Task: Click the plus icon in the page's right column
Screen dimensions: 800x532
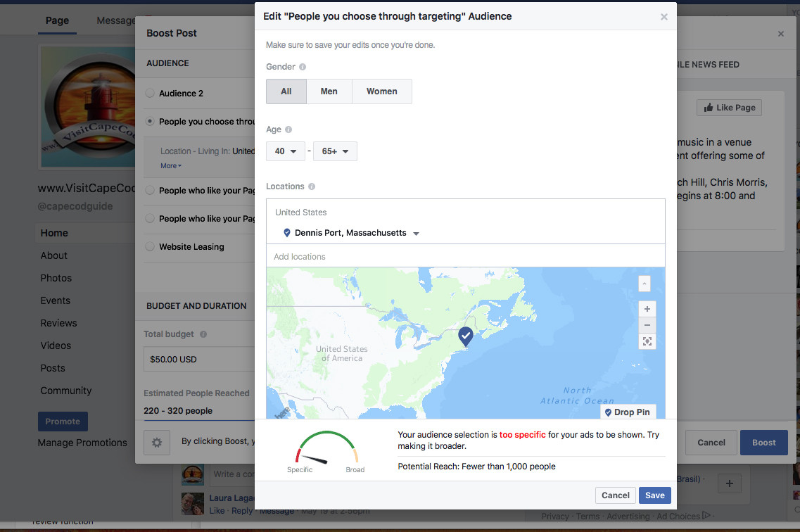Action: click(x=730, y=483)
